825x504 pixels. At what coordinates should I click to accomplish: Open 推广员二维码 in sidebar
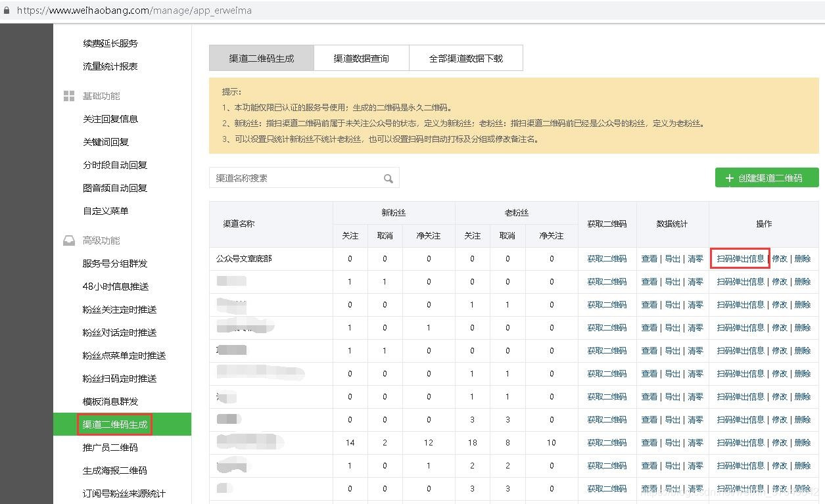[x=110, y=447]
